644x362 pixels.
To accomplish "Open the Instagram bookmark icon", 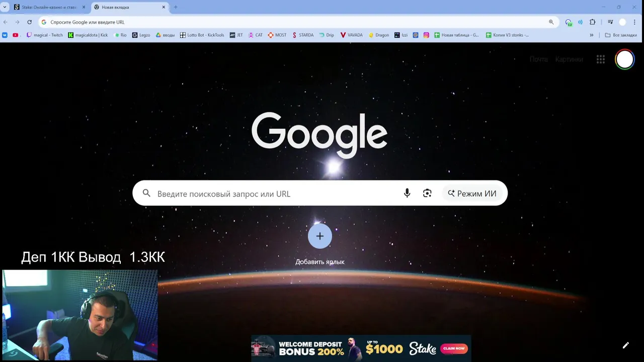I will point(426,35).
